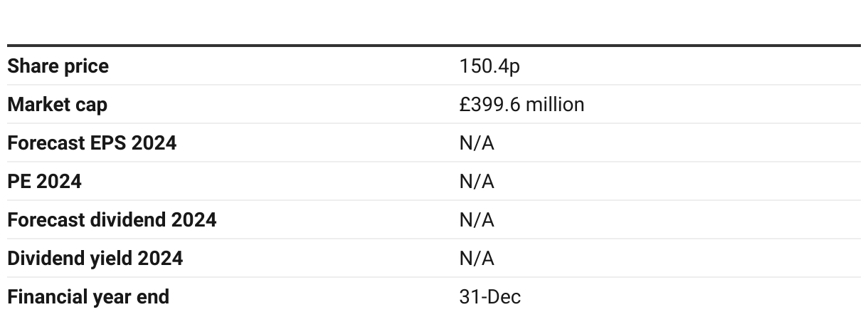Image resolution: width=868 pixels, height=322 pixels.
Task: Click '2024' in the Forecast dividend 2024 label
Action: tap(194, 220)
